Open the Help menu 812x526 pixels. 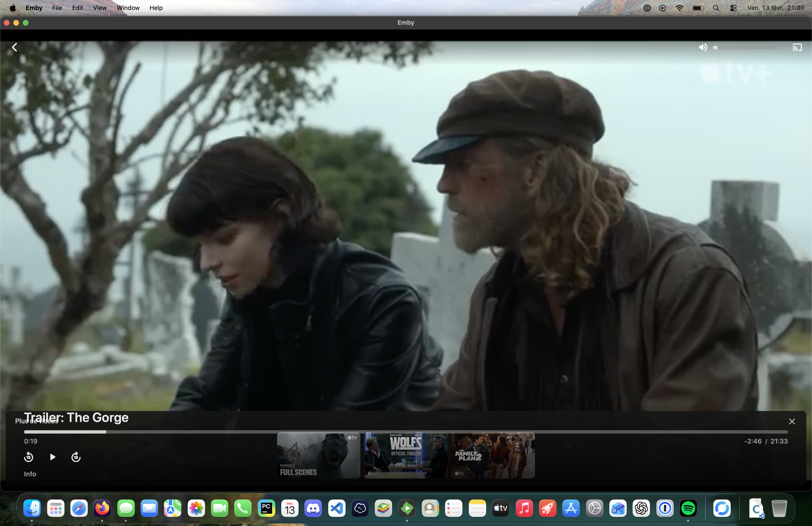[156, 8]
